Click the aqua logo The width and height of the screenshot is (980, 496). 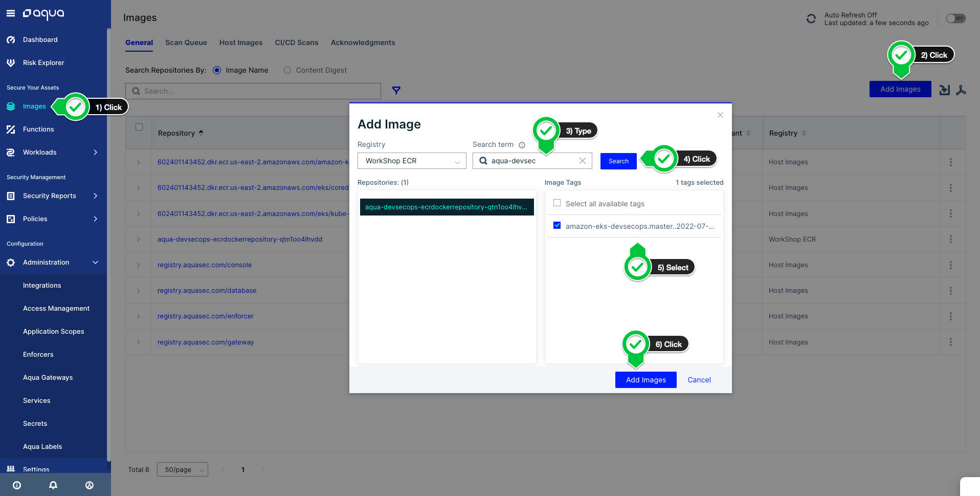tap(43, 14)
